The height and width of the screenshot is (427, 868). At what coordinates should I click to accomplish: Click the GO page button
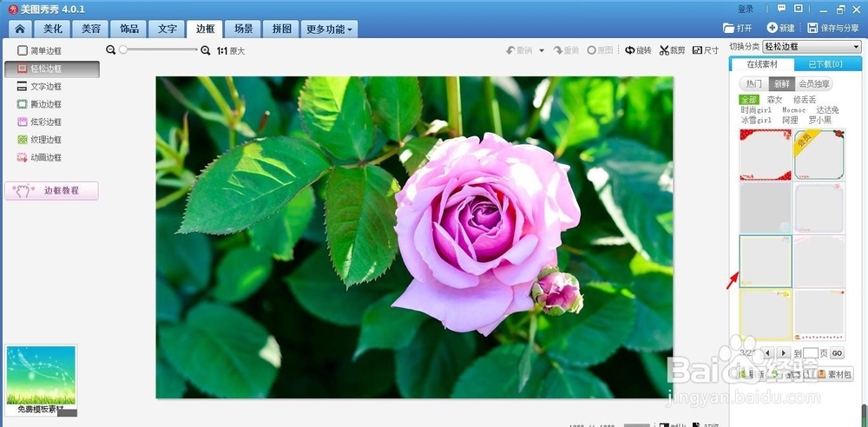pos(837,353)
